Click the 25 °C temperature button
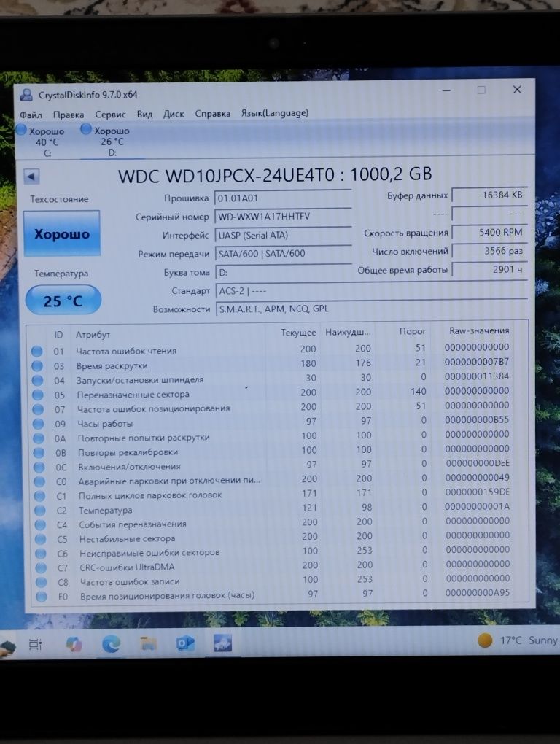Screen dimensions: 560x744 [63, 301]
